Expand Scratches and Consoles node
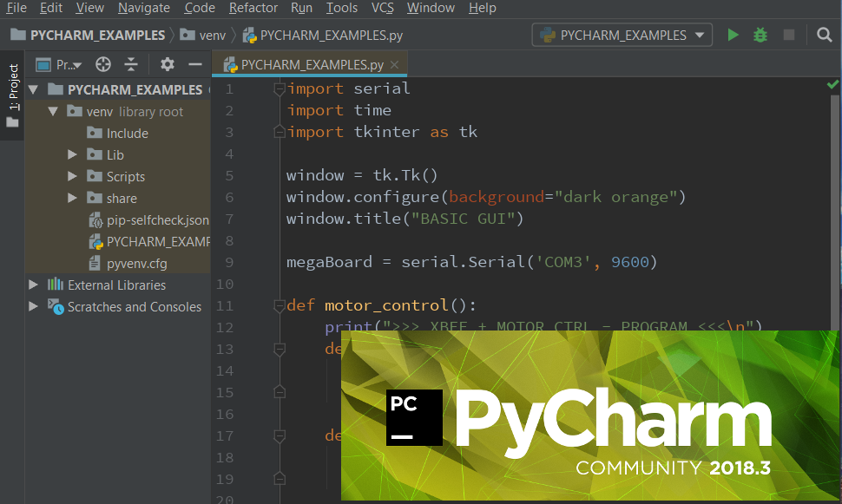842x504 pixels. tap(33, 306)
